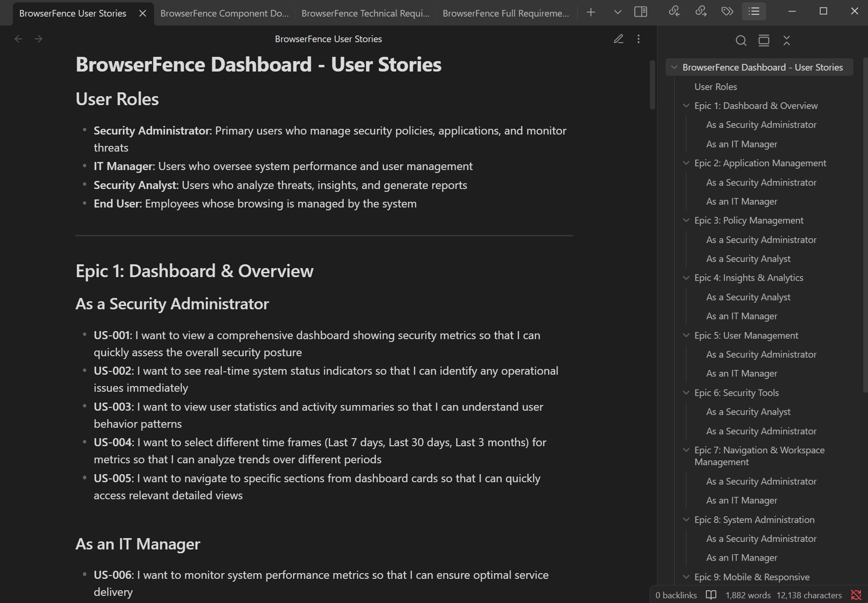Screen dimensions: 868x603
Task: Select As a Security Analyst under Epic 6
Action: point(748,412)
